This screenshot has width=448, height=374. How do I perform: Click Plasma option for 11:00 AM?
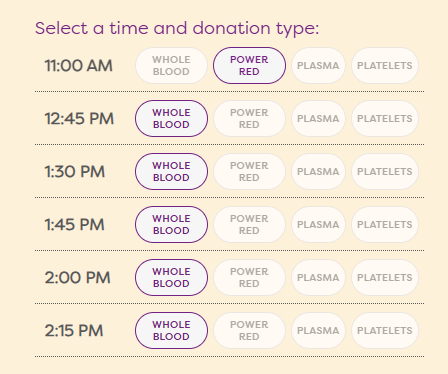pos(318,66)
